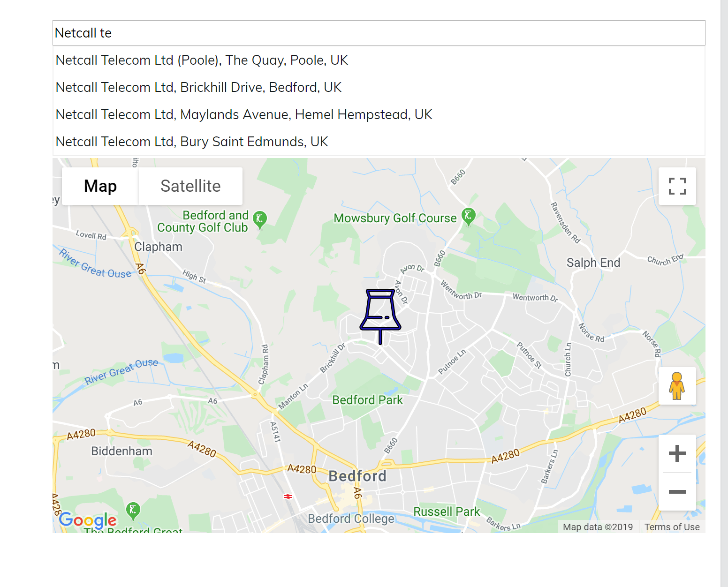Switch to Satellite map view
The width and height of the screenshot is (728, 587).
(x=190, y=186)
